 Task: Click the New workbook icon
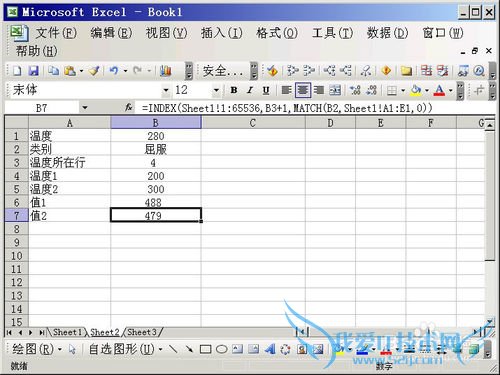17,71
